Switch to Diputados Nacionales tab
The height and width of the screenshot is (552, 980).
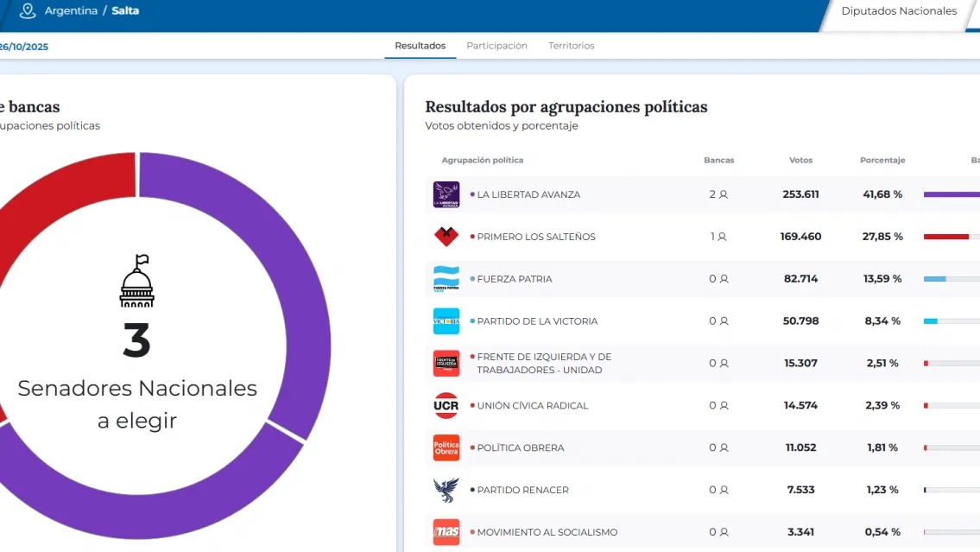(x=898, y=11)
